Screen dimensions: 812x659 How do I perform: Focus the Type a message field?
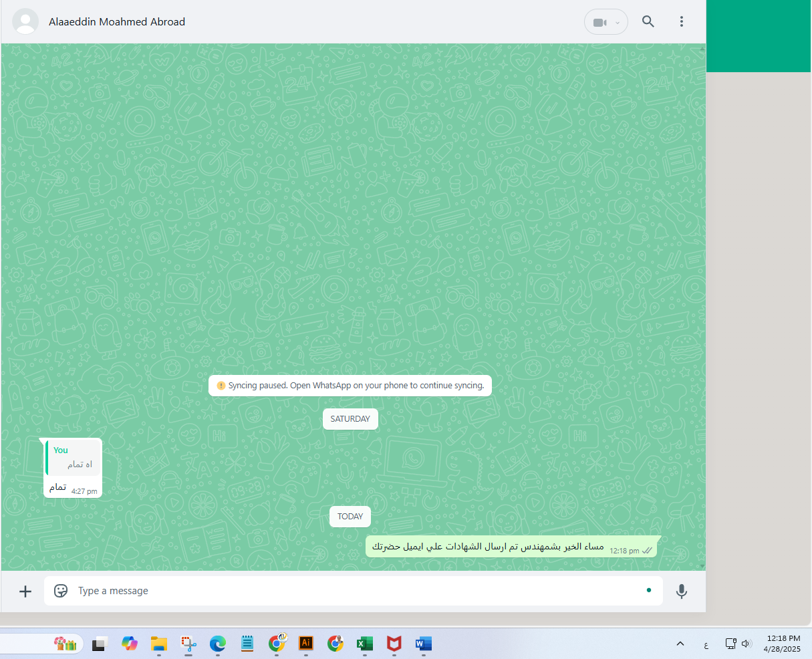click(353, 591)
